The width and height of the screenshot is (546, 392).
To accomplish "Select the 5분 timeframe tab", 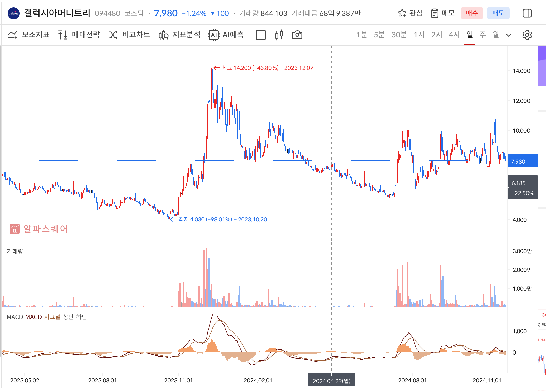I will point(379,35).
